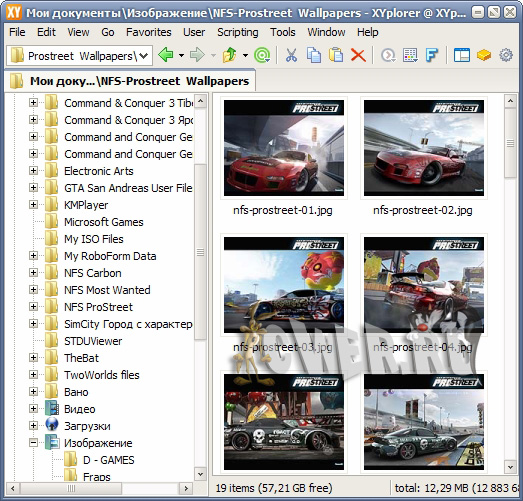Open the Window menu
Screen dimensions: 523x501
tap(326, 32)
